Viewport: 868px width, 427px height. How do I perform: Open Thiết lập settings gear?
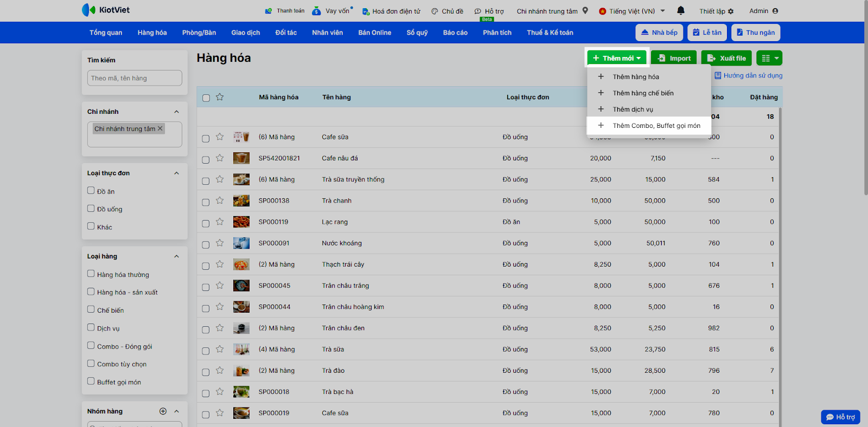(x=730, y=11)
